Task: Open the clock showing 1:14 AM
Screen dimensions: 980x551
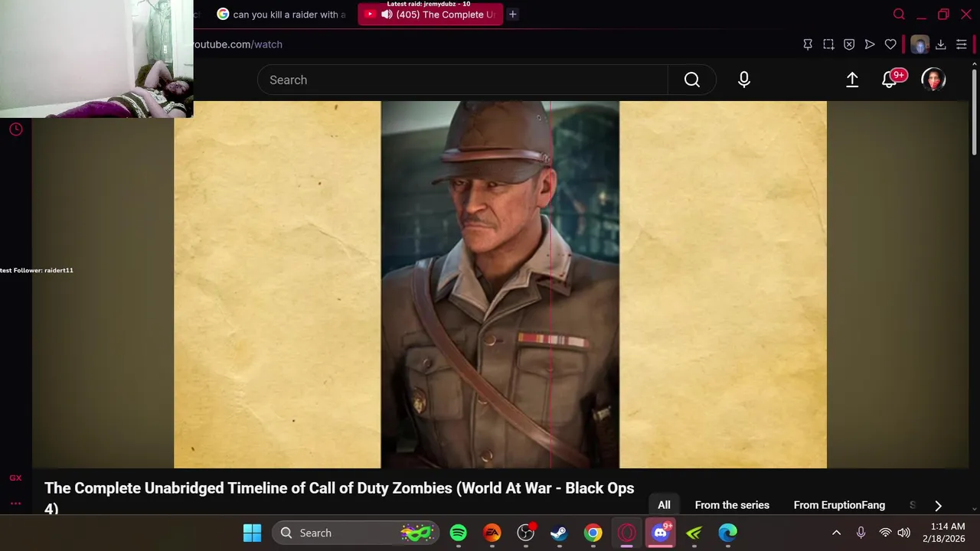Action: (x=943, y=533)
